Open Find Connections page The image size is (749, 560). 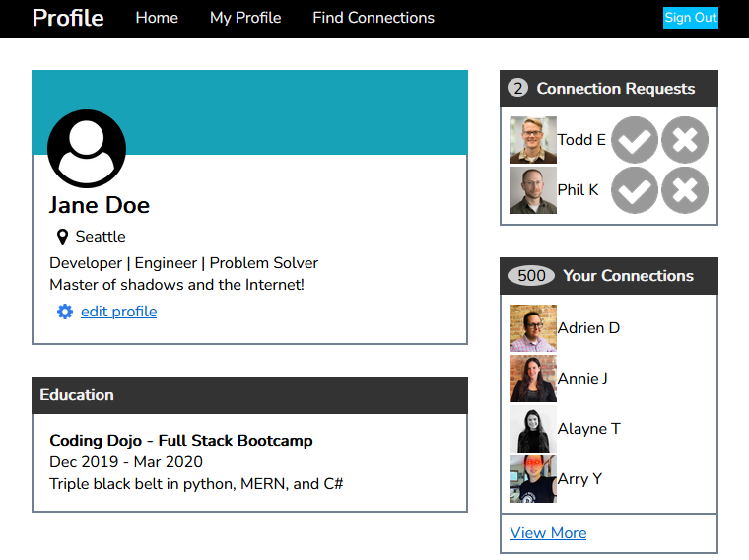pyautogui.click(x=374, y=18)
